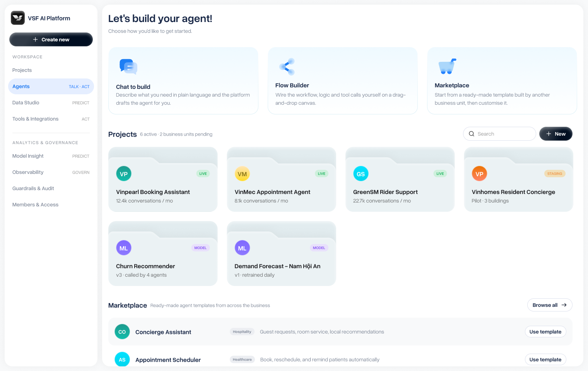Open Guardrails & Audit
Image resolution: width=588 pixels, height=371 pixels.
pos(51,189)
